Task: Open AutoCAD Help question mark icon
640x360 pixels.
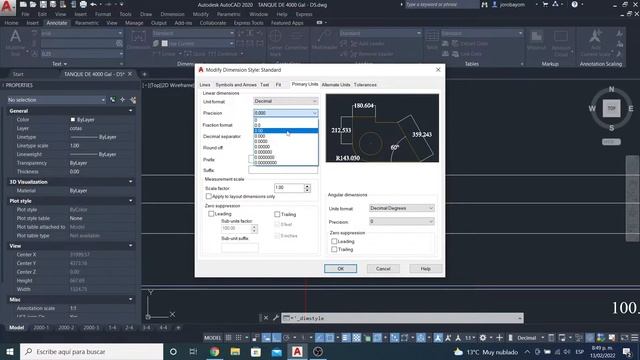Action: [x=574, y=4]
